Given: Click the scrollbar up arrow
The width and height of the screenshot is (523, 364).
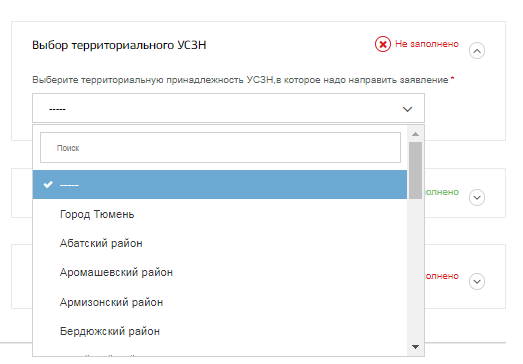Looking at the screenshot, I should pyautogui.click(x=415, y=134).
